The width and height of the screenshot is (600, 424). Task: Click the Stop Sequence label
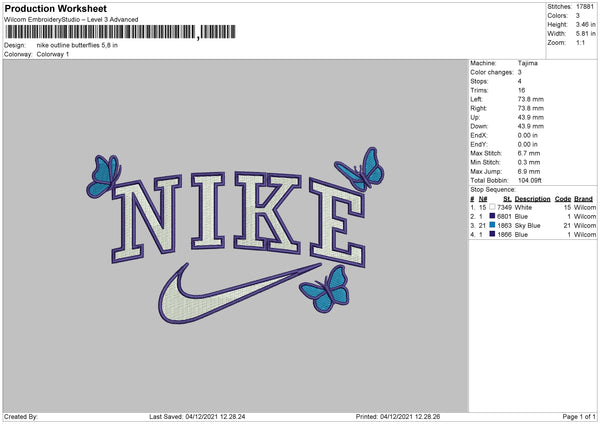pos(493,189)
